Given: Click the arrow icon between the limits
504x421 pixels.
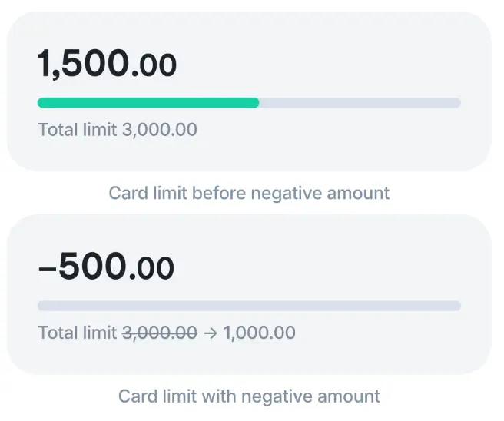Looking at the screenshot, I should (210, 333).
